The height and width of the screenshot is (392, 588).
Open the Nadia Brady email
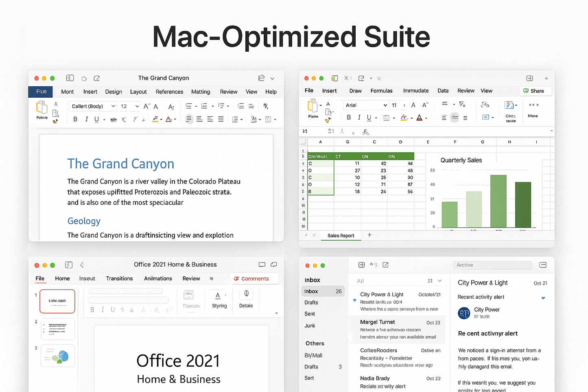pos(397,383)
